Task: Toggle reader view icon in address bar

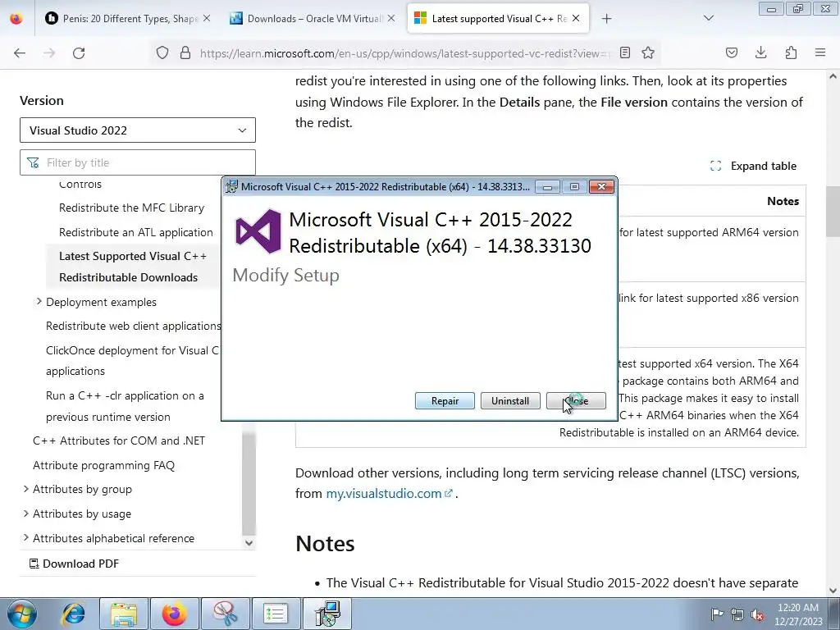Action: pyautogui.click(x=624, y=52)
